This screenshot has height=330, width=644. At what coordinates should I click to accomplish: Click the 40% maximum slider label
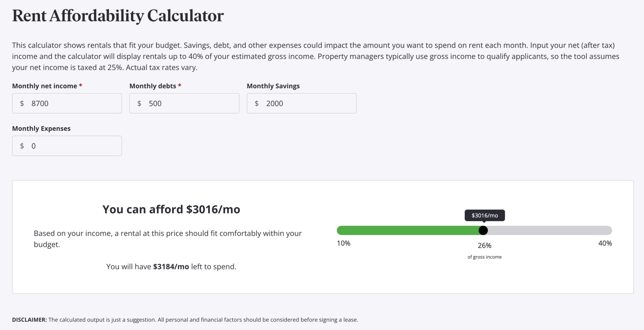pyautogui.click(x=605, y=243)
